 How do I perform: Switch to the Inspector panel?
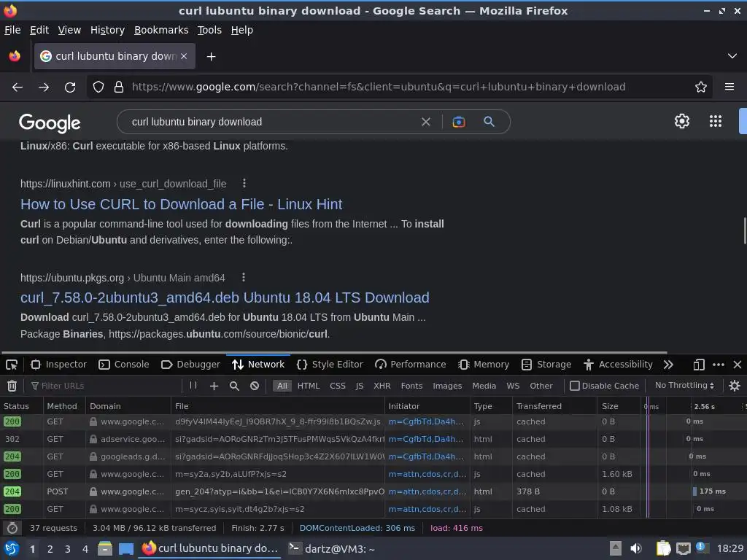[x=58, y=365]
